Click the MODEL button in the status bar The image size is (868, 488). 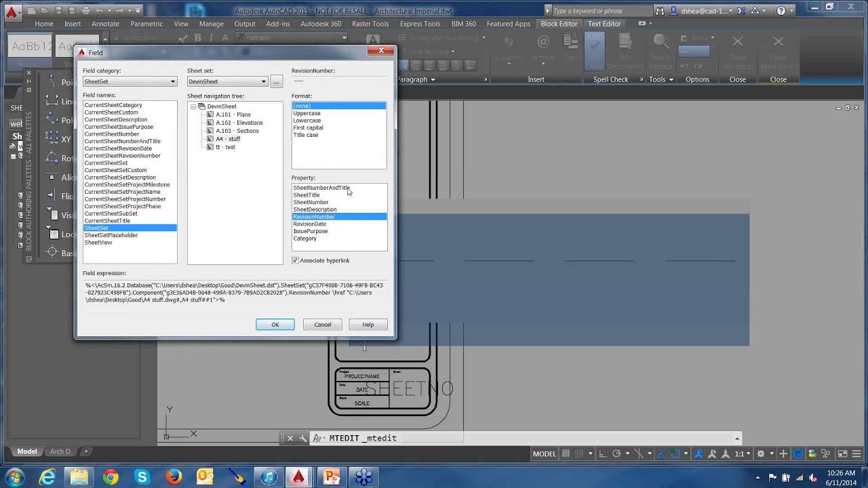(545, 453)
